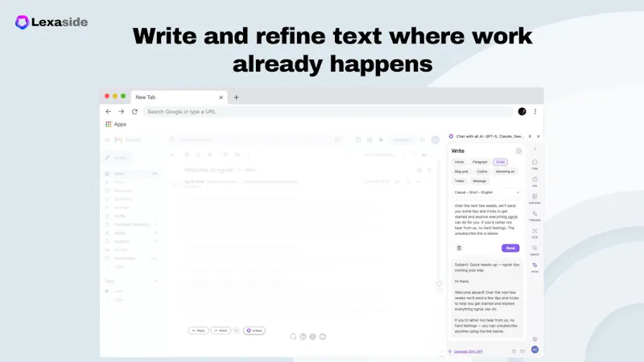Pin the Lexaside side panel
Viewport: 644px width, 362px height.
click(530, 136)
